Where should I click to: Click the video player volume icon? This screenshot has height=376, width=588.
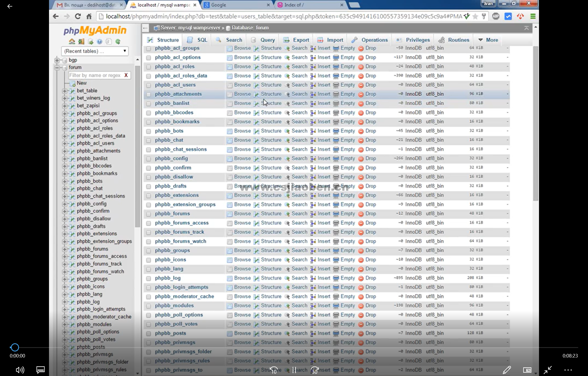click(x=20, y=370)
